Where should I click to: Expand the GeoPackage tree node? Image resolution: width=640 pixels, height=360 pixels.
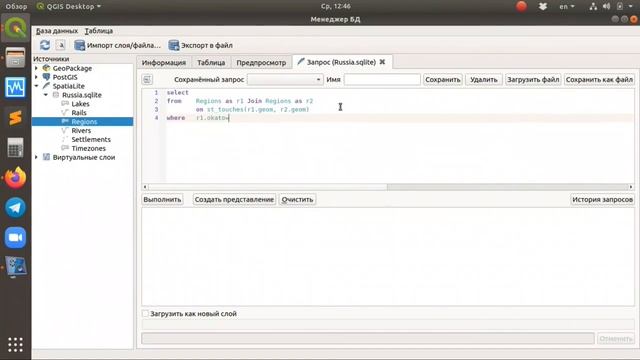36,68
